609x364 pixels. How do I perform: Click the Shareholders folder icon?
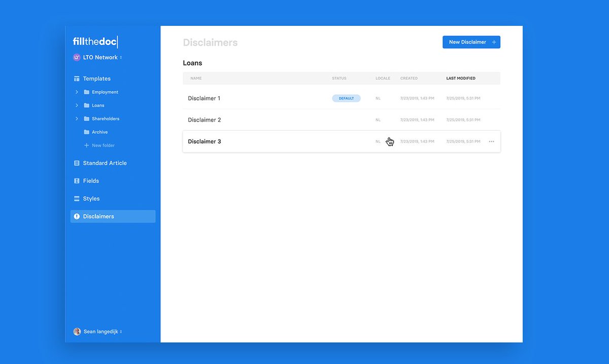86,119
